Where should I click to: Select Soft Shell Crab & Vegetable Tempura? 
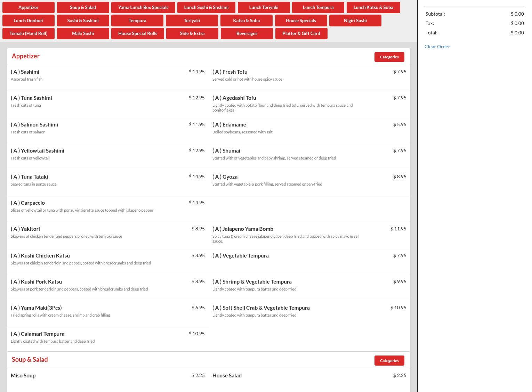(309, 313)
